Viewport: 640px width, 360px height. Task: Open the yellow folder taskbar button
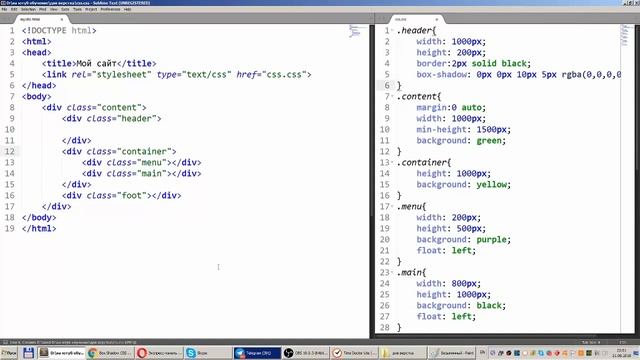tap(403, 353)
